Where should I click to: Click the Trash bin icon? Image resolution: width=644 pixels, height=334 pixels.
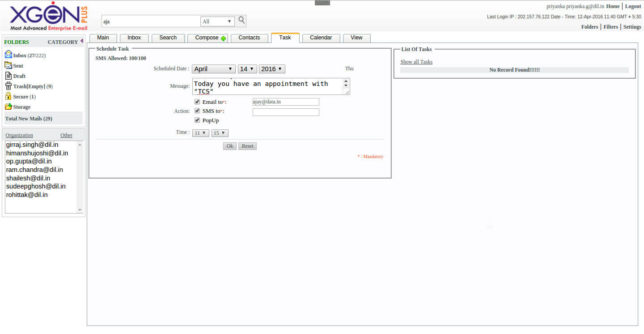point(8,86)
